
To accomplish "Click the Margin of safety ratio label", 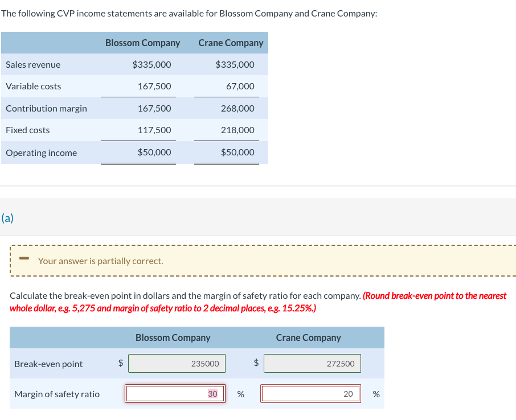I will (x=57, y=394).
